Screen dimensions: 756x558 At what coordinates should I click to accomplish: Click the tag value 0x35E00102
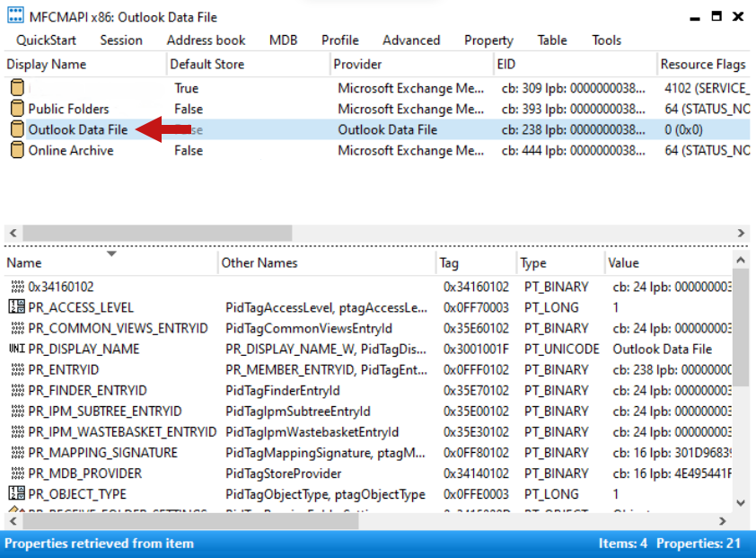pyautogui.click(x=476, y=411)
